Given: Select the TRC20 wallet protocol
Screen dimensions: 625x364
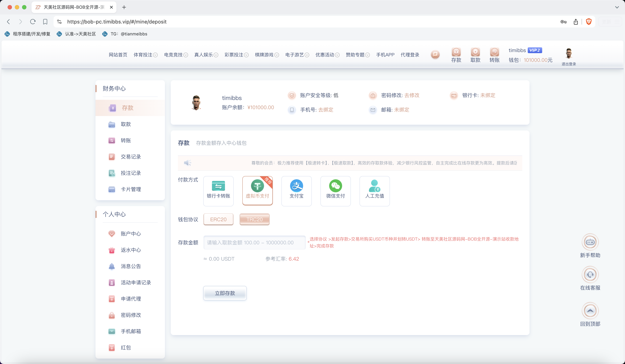Looking at the screenshot, I should [x=254, y=219].
